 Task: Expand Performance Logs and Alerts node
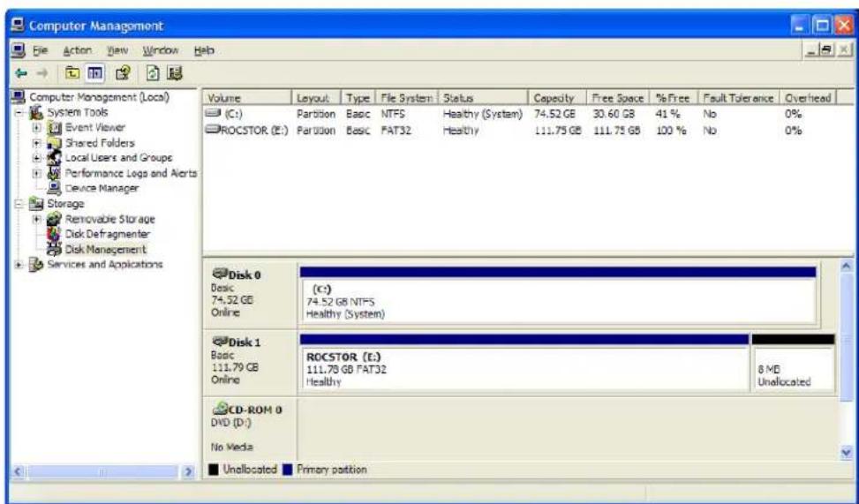(37, 174)
